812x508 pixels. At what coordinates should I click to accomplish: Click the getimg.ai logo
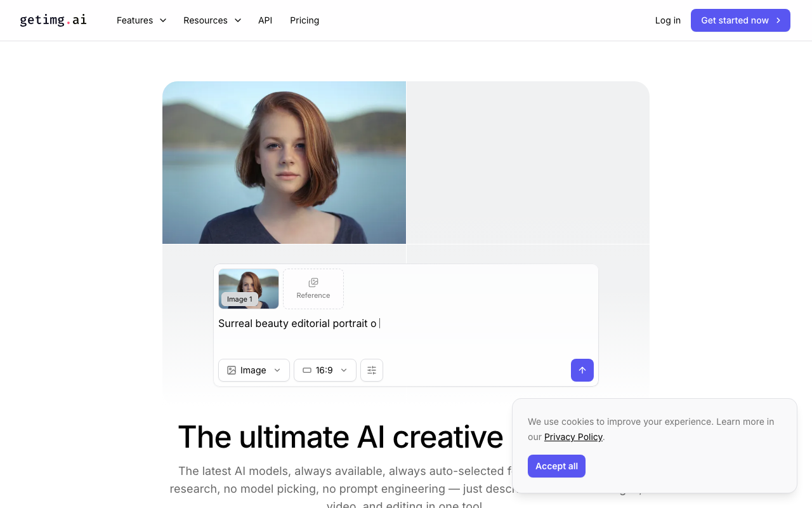click(53, 20)
